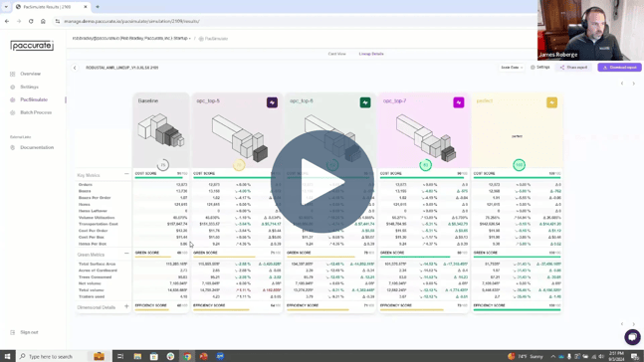
Task: Click the Trees Consumed row label
Action: (95, 277)
